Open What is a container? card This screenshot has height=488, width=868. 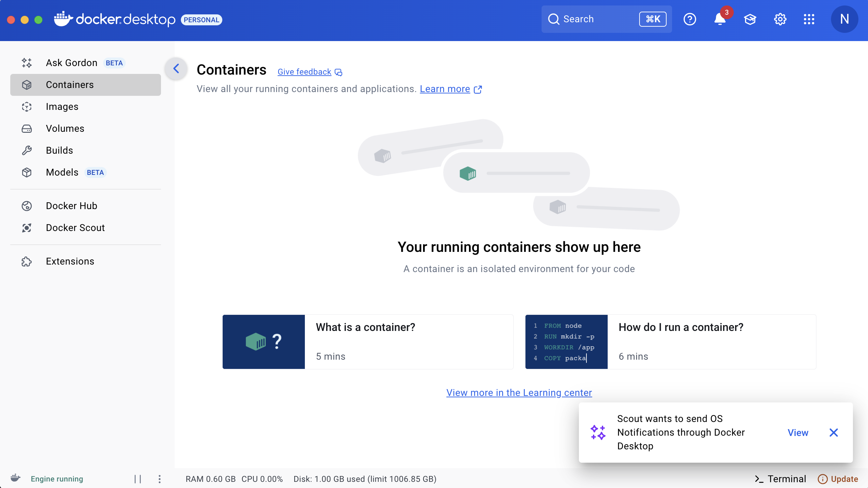click(368, 342)
